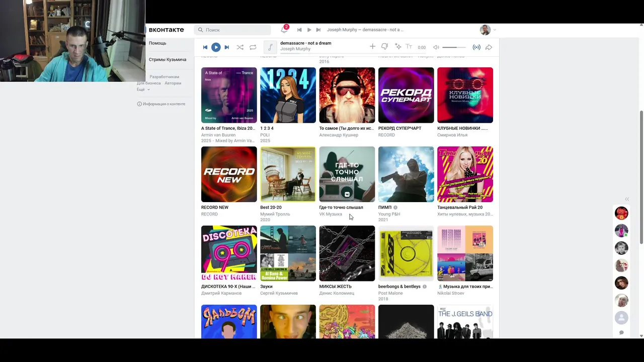Skip to previous track in player panel
This screenshot has height=362, width=644.
tap(205, 47)
